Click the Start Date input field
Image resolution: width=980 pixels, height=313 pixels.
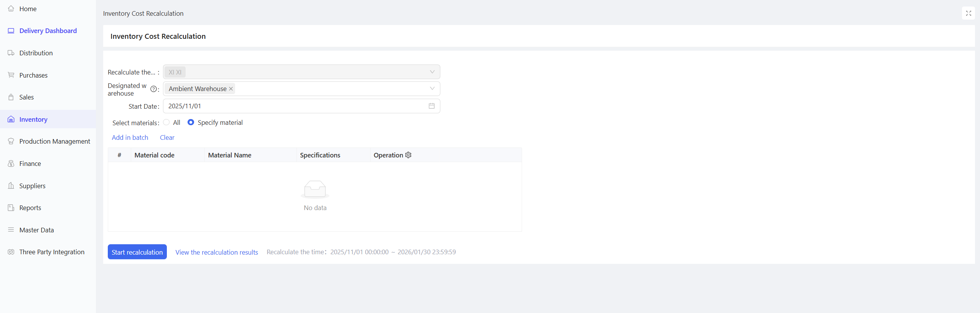pyautogui.click(x=295, y=106)
